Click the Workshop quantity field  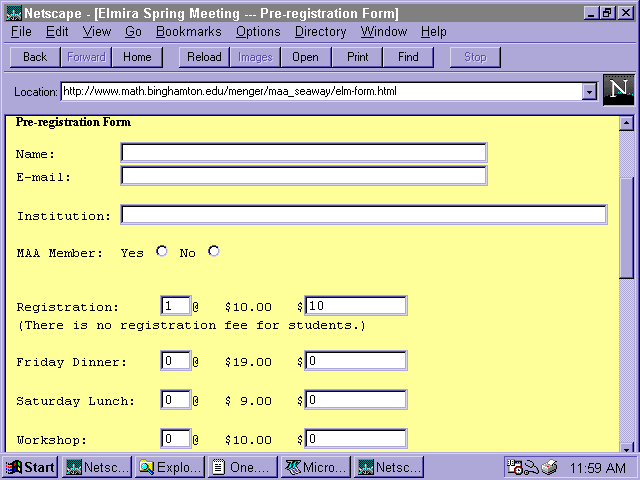pyautogui.click(x=176, y=439)
